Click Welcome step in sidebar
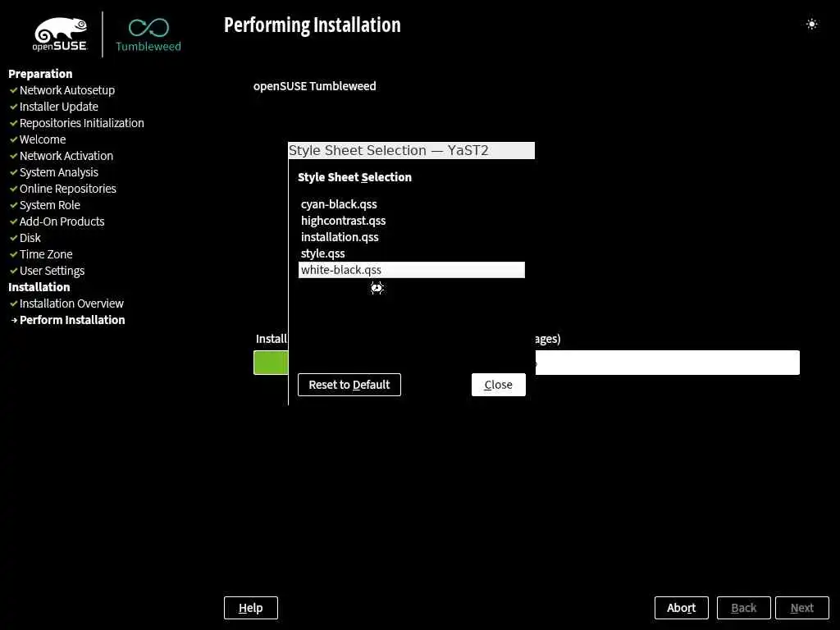The height and width of the screenshot is (630, 840). pos(43,139)
